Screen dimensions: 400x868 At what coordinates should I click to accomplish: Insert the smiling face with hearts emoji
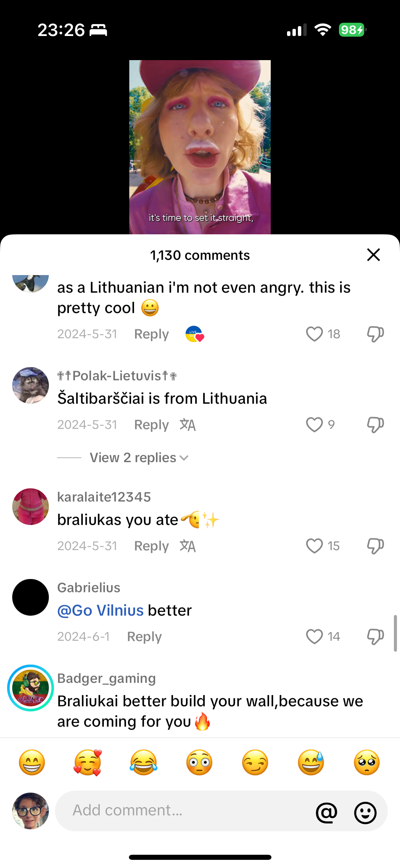pos(88,762)
